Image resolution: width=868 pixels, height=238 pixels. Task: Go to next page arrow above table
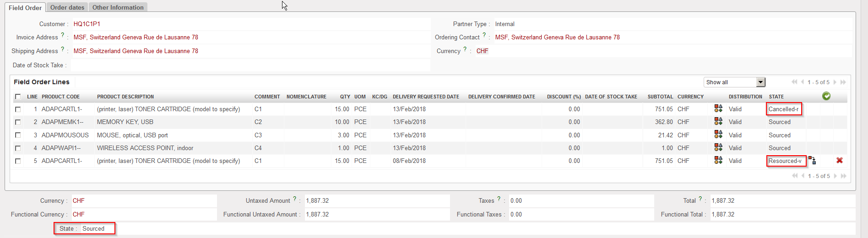click(835, 82)
